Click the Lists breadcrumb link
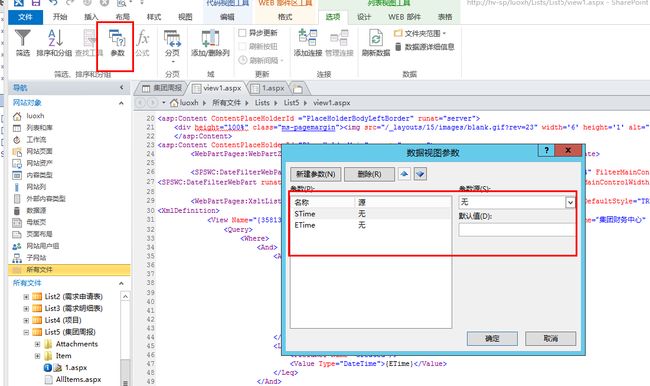650x386 pixels. 262,102
